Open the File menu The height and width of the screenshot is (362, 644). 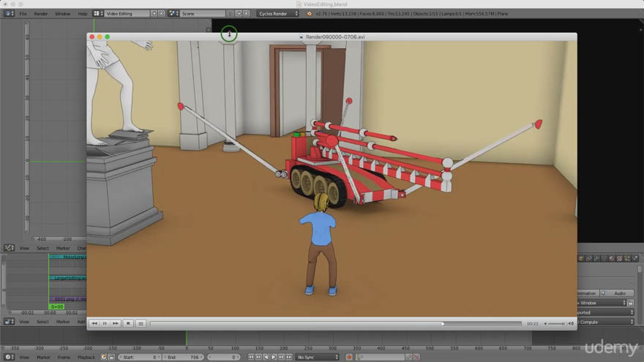tap(23, 14)
